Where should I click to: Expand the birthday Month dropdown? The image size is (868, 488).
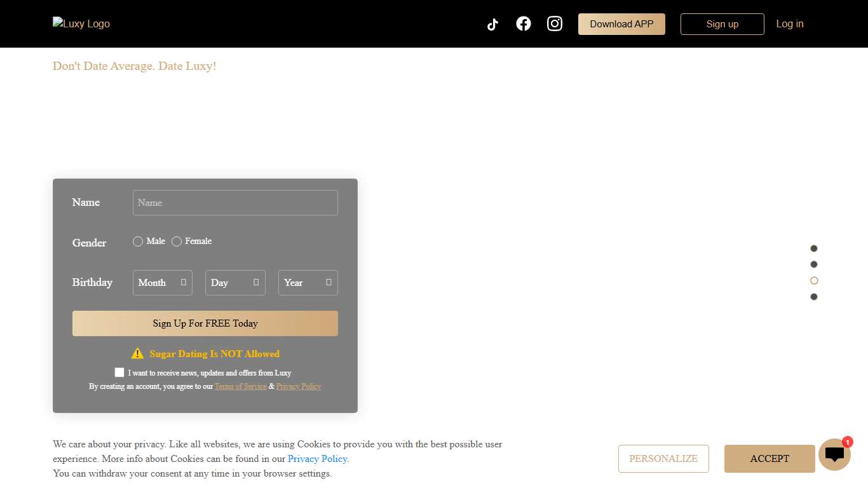coord(162,283)
